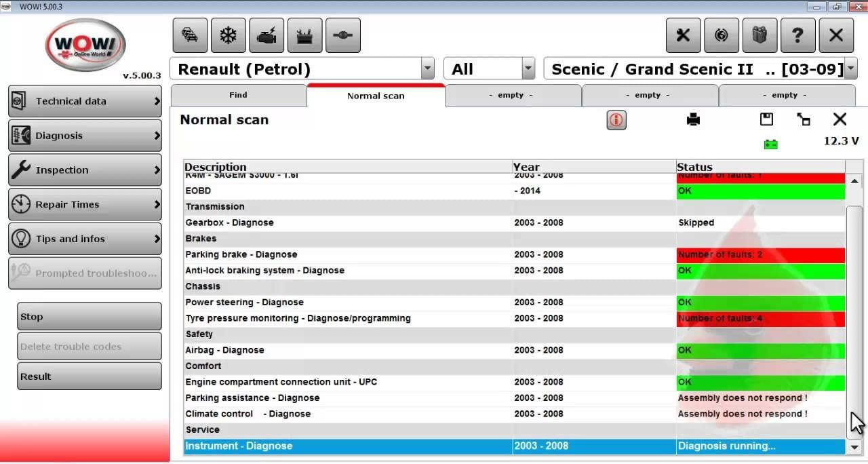Click the online update globe icon
Image resolution: width=868 pixels, height=464 pixels.
click(722, 35)
